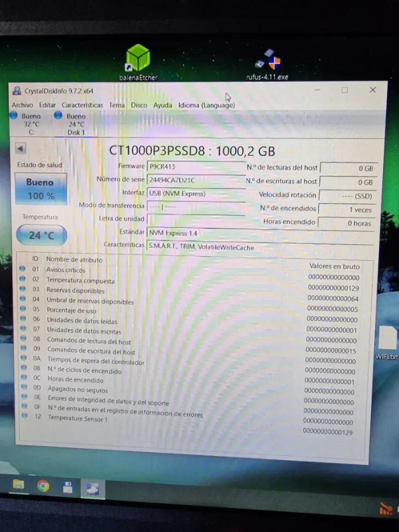Click status dot for attribute 03 Reservas disponibles
399x532 pixels.
23,289
